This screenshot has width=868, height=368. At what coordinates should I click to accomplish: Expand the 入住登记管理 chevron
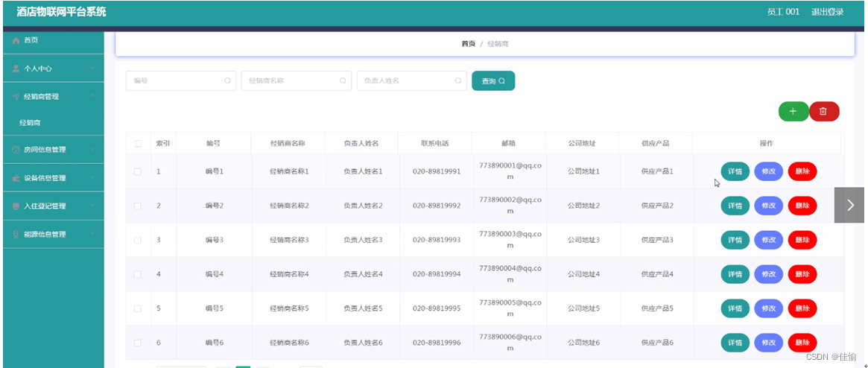pyautogui.click(x=92, y=206)
